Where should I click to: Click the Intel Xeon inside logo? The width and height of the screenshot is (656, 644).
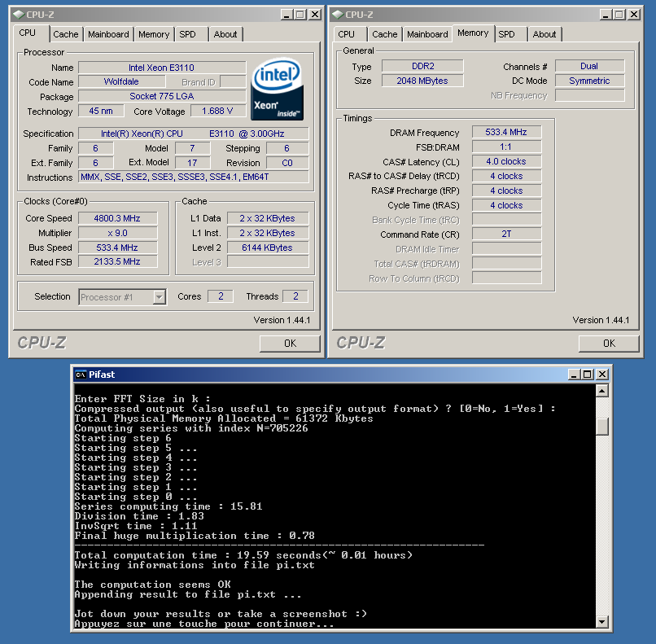pyautogui.click(x=278, y=89)
